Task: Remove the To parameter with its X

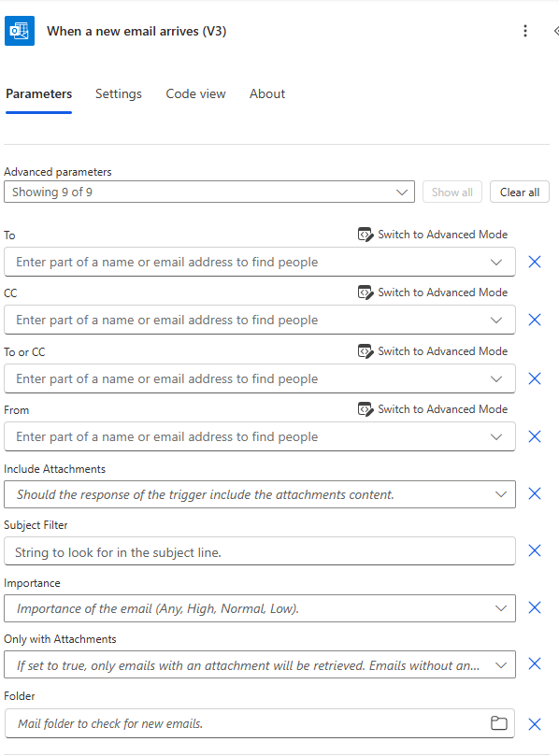Action: tap(535, 262)
